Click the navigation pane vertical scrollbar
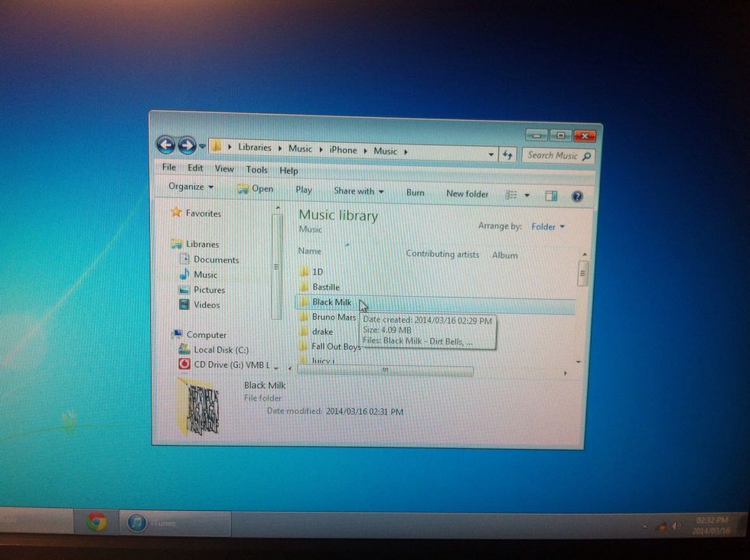The image size is (750, 560). click(x=276, y=266)
